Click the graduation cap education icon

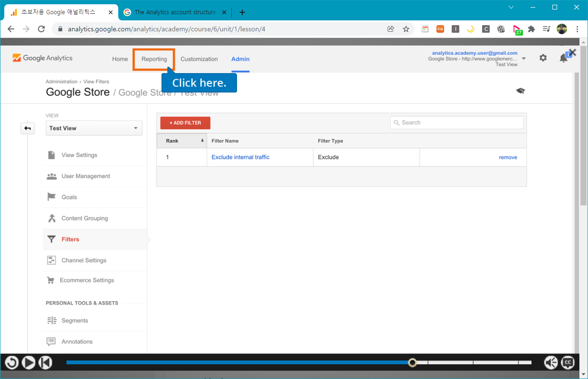(x=521, y=91)
